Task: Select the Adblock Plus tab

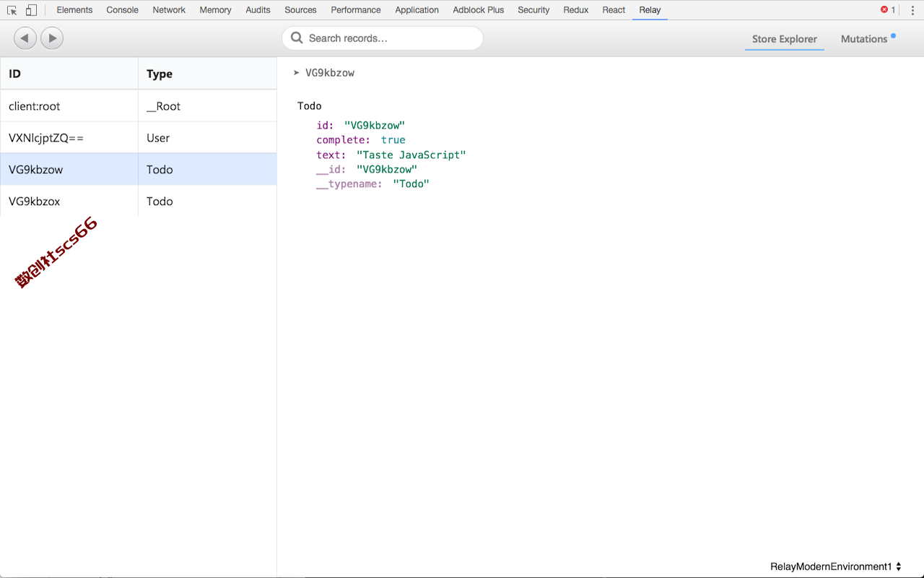Action: pos(479,10)
